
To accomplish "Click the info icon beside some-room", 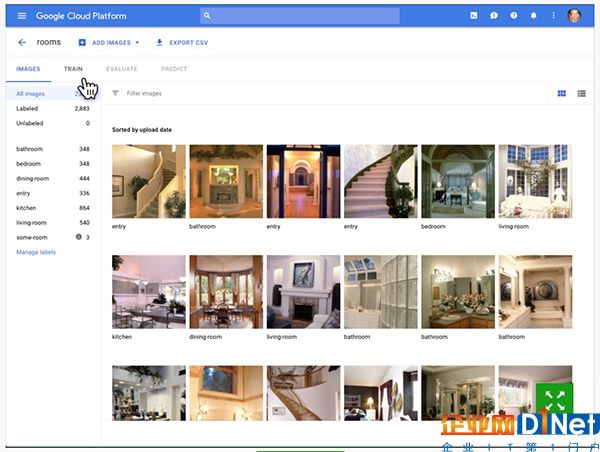I will 79,237.
